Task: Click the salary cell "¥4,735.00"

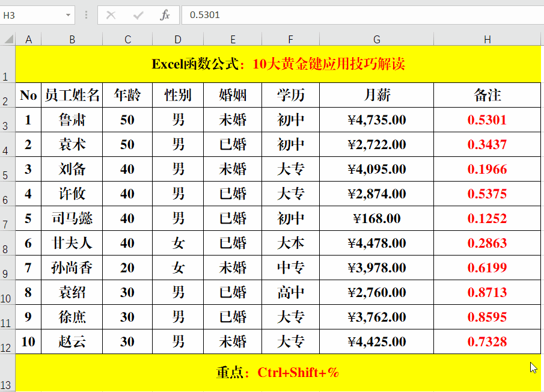Action: tap(376, 120)
